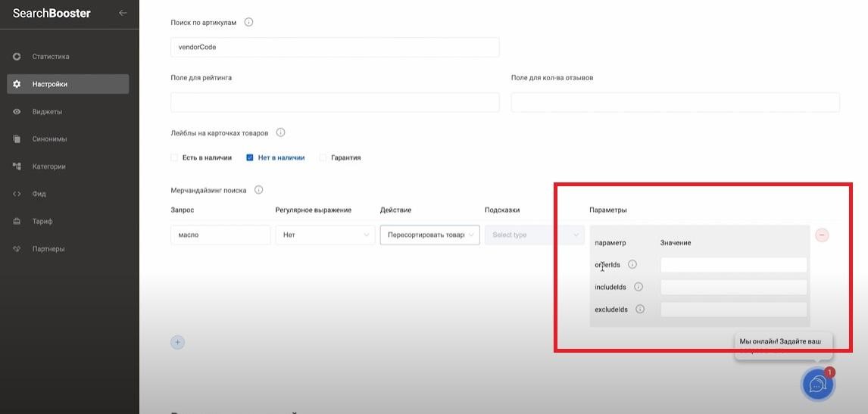Click info icon next to includeIds
Screen dimensions: 868x414
[x=638, y=287]
